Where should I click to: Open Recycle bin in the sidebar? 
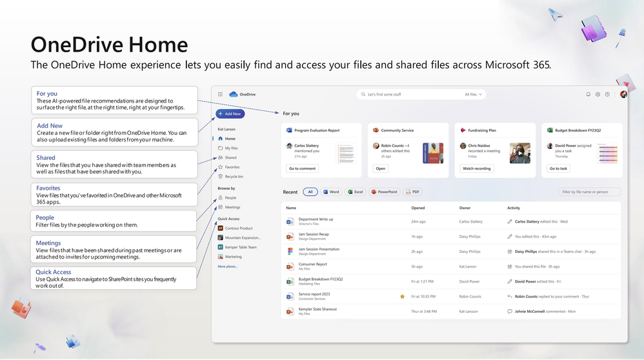(x=230, y=176)
